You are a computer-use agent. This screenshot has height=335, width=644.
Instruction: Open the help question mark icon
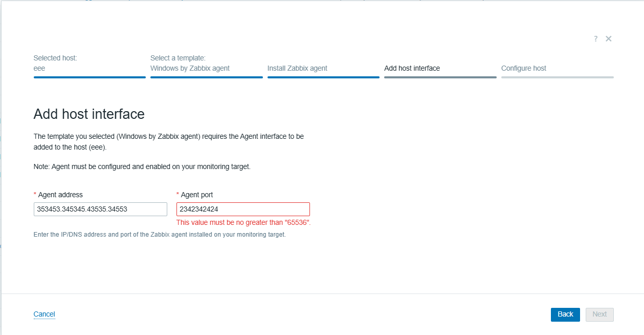[595, 39]
